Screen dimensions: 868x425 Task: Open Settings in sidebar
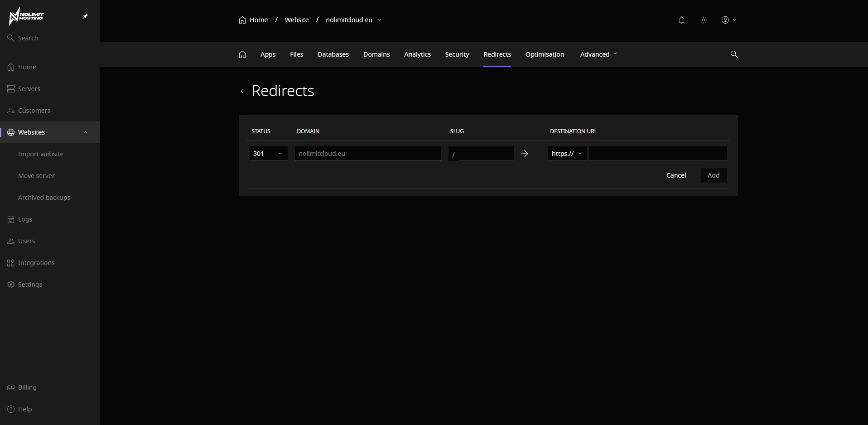point(50,285)
